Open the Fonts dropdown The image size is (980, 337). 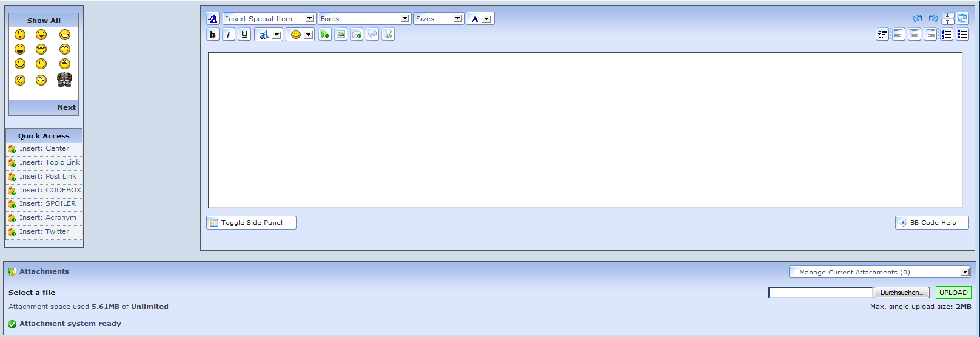point(364,19)
